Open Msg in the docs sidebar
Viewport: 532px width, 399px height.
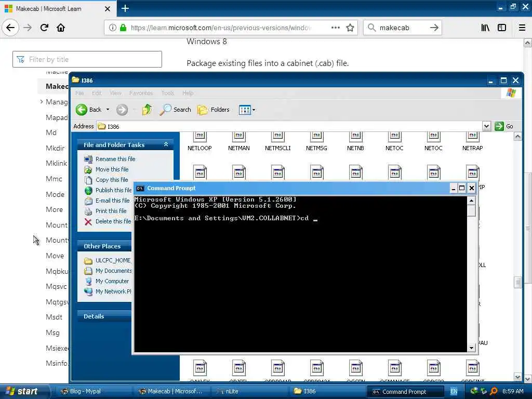tap(52, 332)
